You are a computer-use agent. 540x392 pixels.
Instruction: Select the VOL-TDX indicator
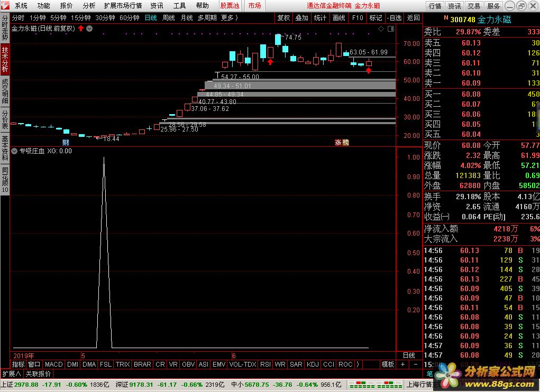tap(243, 364)
